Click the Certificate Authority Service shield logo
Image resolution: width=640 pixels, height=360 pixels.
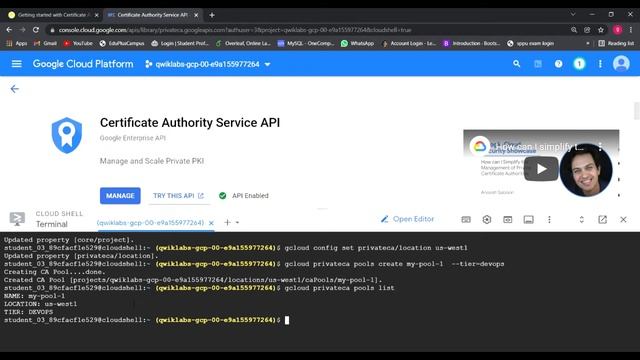67,136
